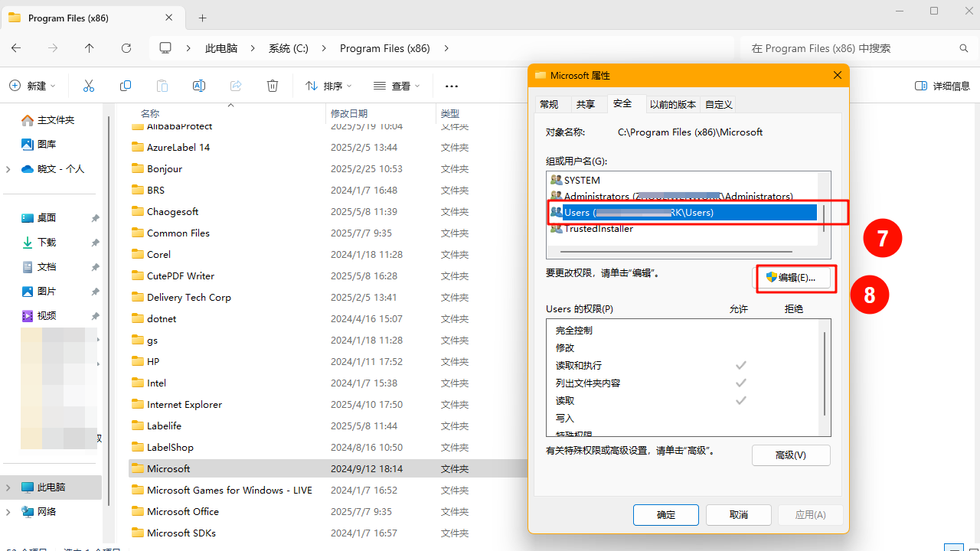The image size is (980, 551).
Task: Expand the 晓文 - 个人 OneDrive node
Action: coord(8,168)
